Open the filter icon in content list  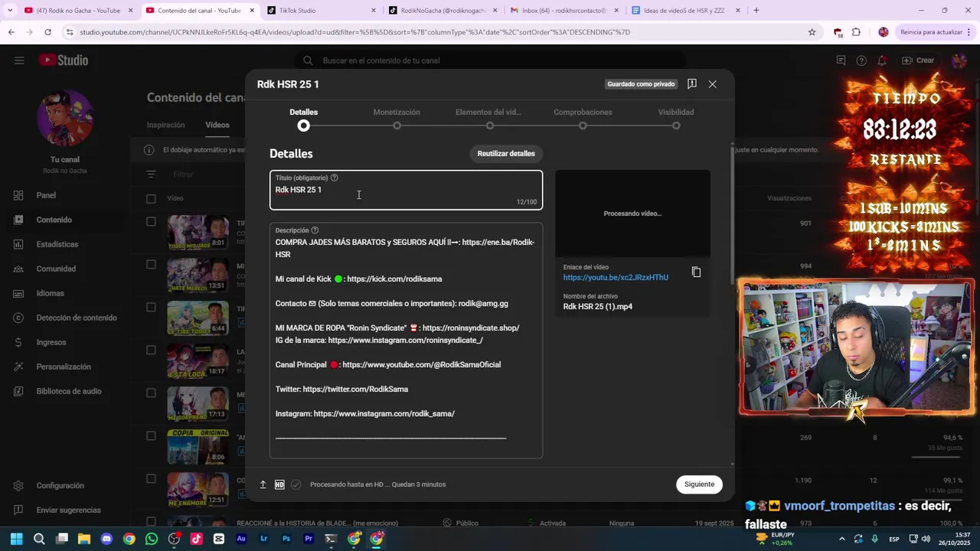click(x=151, y=174)
